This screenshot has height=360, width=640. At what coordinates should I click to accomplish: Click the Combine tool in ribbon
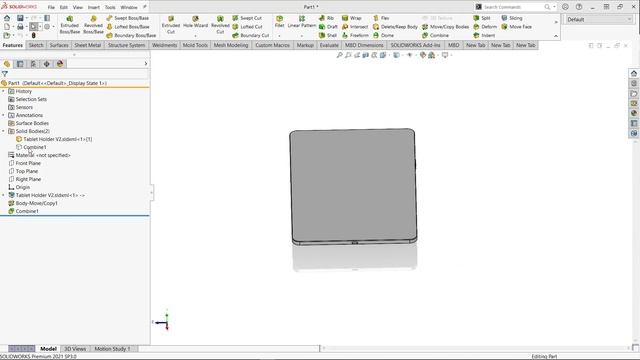(435, 36)
